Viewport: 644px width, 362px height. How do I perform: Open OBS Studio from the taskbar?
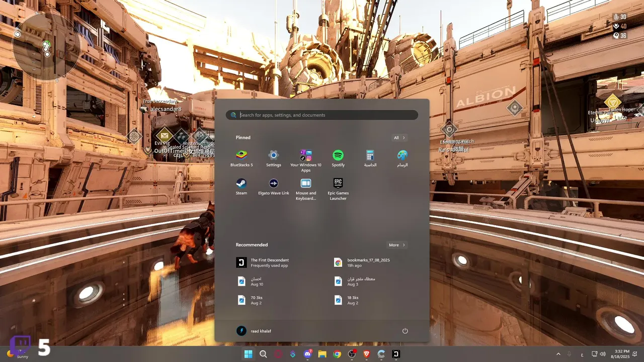coord(352,354)
